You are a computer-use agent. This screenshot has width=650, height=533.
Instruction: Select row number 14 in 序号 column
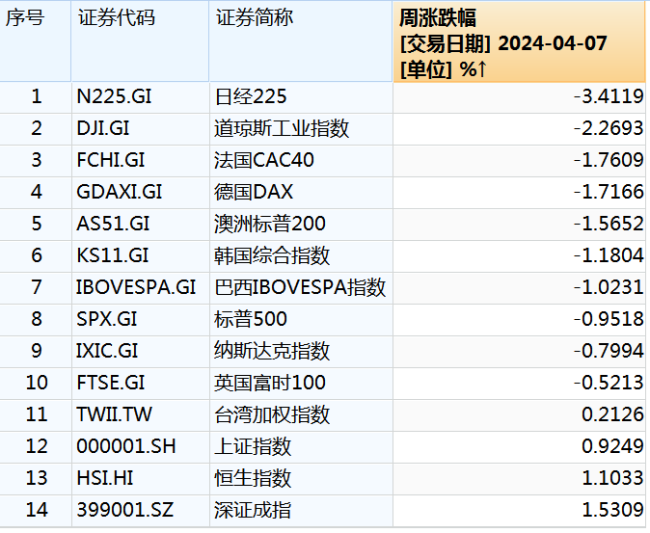click(x=36, y=510)
